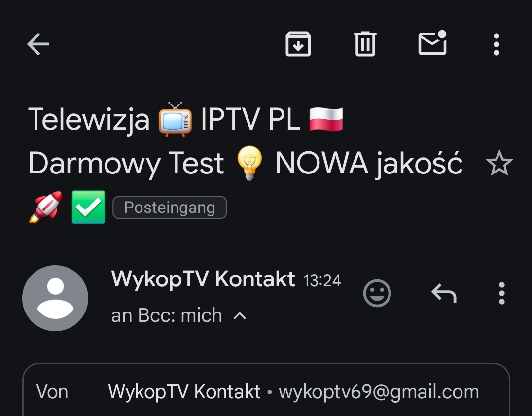Tap the 13:24 timestamp
The width and height of the screenshot is (532, 416).
[321, 280]
